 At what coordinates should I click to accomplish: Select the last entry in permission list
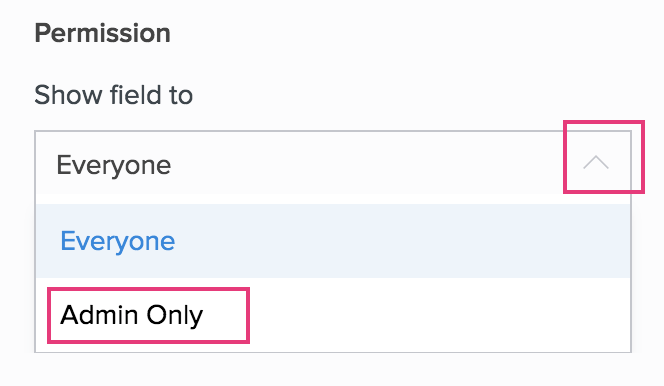(333, 315)
